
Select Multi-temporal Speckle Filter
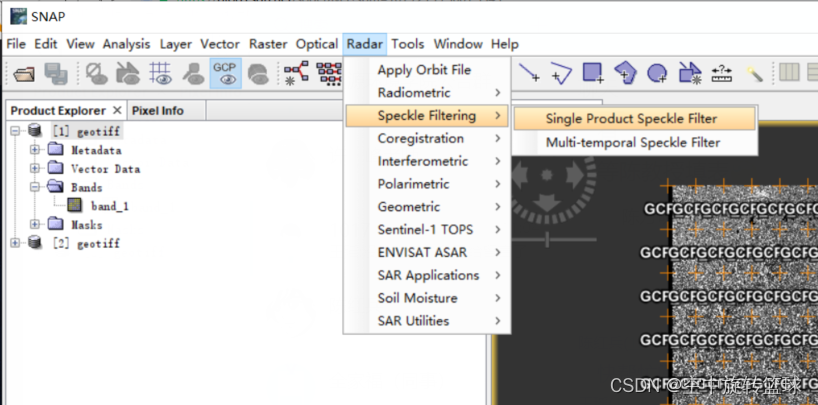click(634, 142)
